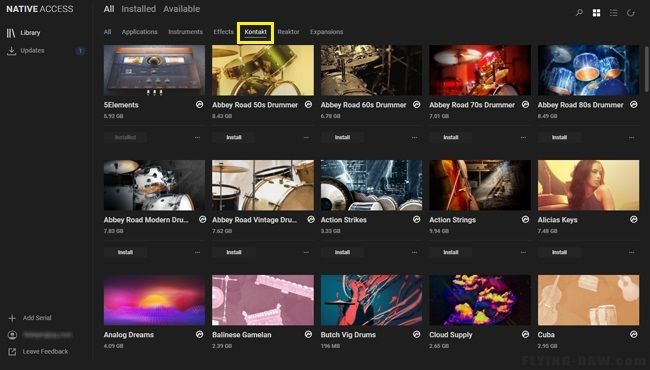Click the Updates count badge
The width and height of the screenshot is (650, 370).
coord(80,51)
